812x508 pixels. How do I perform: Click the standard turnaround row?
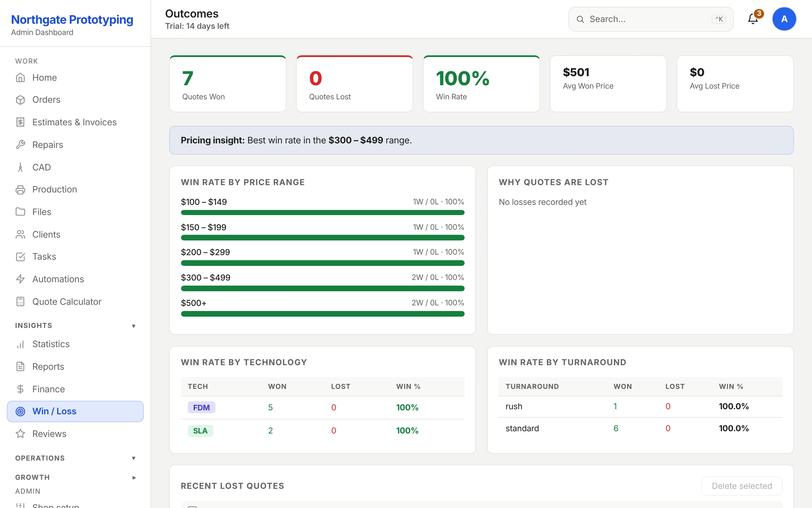click(x=640, y=428)
